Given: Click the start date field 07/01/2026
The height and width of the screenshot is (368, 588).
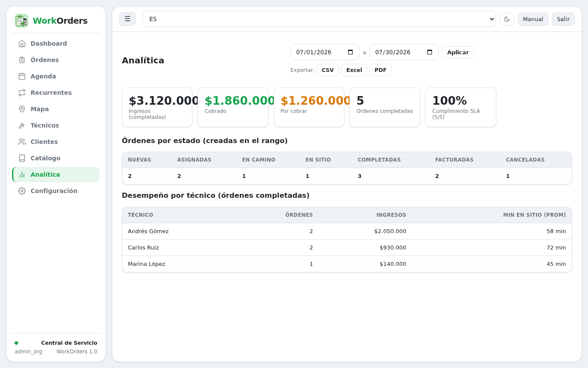Looking at the screenshot, I should pos(325,52).
